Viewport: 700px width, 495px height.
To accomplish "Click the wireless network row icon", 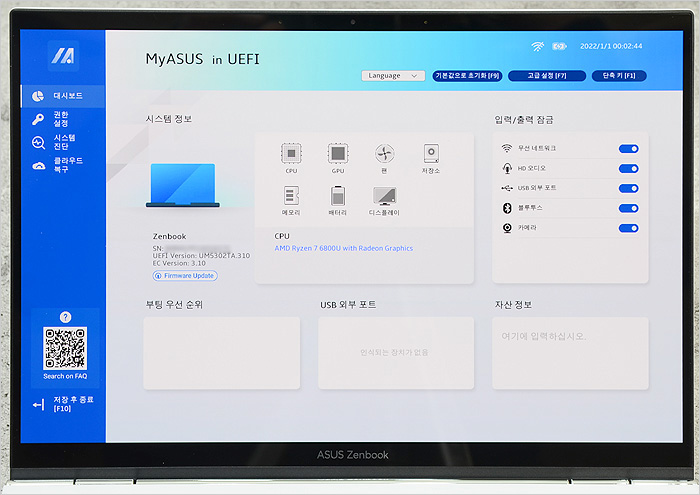I will tap(507, 148).
